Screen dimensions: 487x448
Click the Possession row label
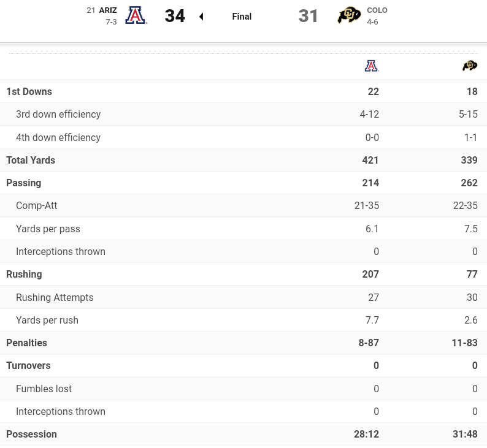31,434
